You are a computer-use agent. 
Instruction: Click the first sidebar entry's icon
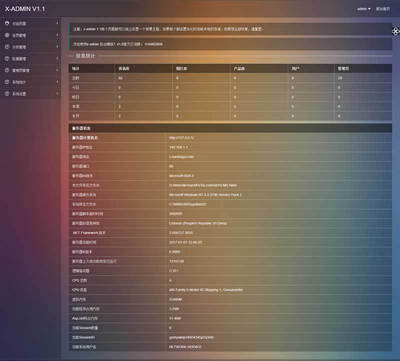click(7, 23)
